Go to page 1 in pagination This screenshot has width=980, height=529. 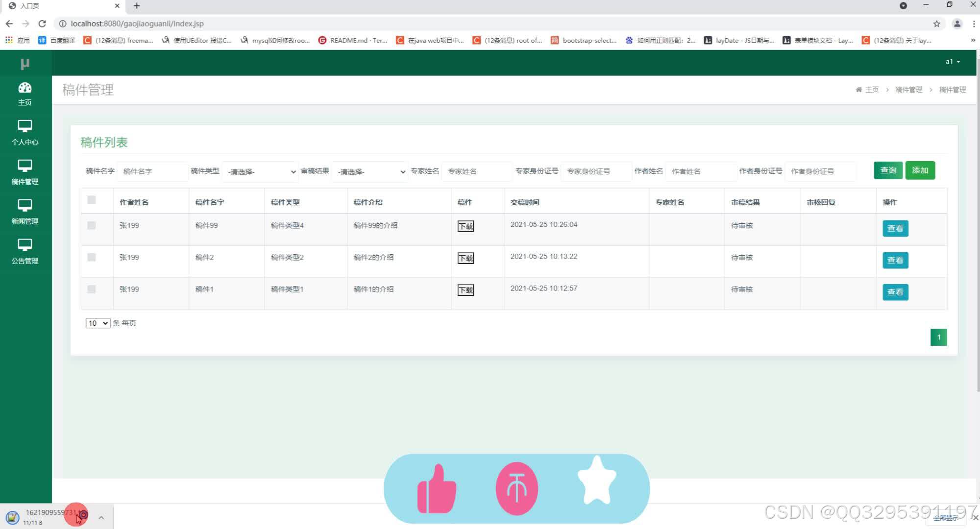pos(938,337)
